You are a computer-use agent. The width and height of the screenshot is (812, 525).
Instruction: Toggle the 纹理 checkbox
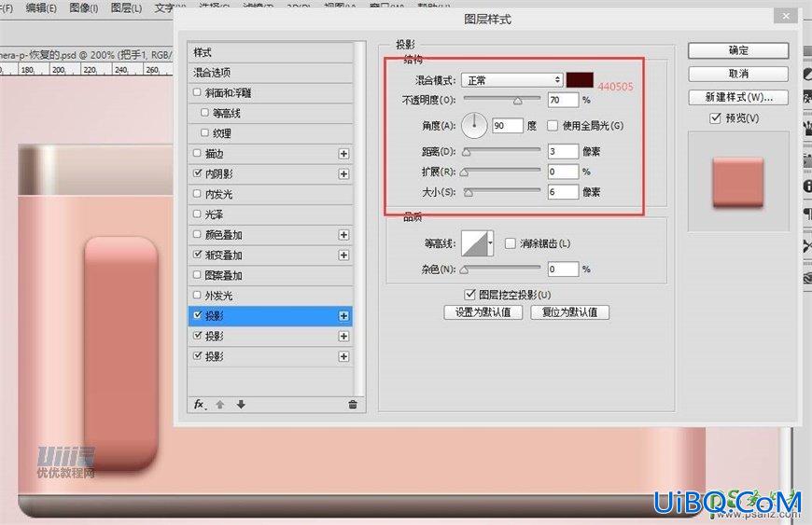pyautogui.click(x=204, y=132)
